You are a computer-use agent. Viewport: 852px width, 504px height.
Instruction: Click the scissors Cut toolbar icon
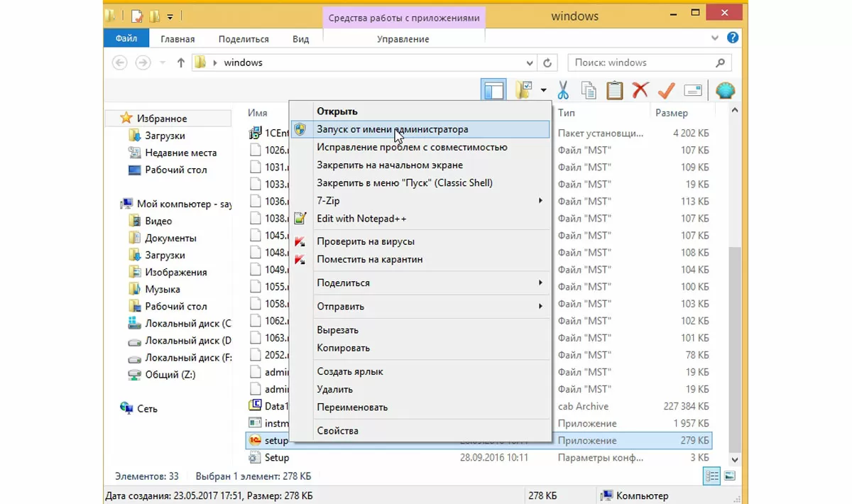point(563,90)
